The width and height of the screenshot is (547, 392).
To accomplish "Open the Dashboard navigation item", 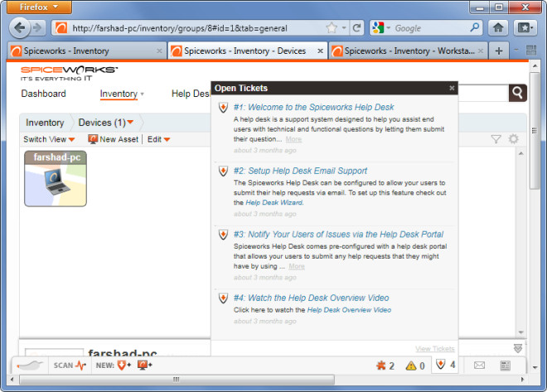I will click(x=43, y=94).
